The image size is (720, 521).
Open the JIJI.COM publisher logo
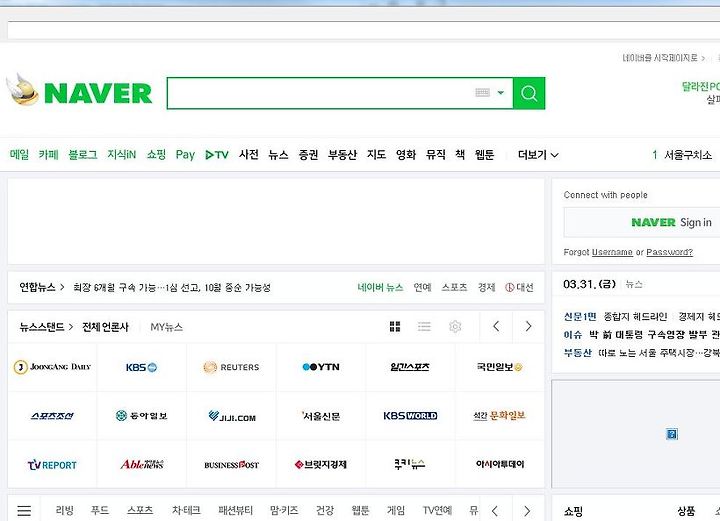tap(231, 416)
